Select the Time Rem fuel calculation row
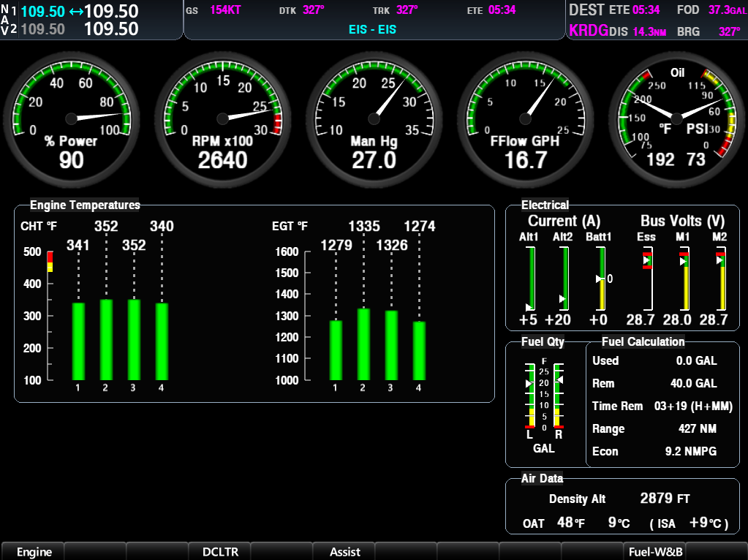The height and width of the screenshot is (560, 748). click(x=662, y=406)
